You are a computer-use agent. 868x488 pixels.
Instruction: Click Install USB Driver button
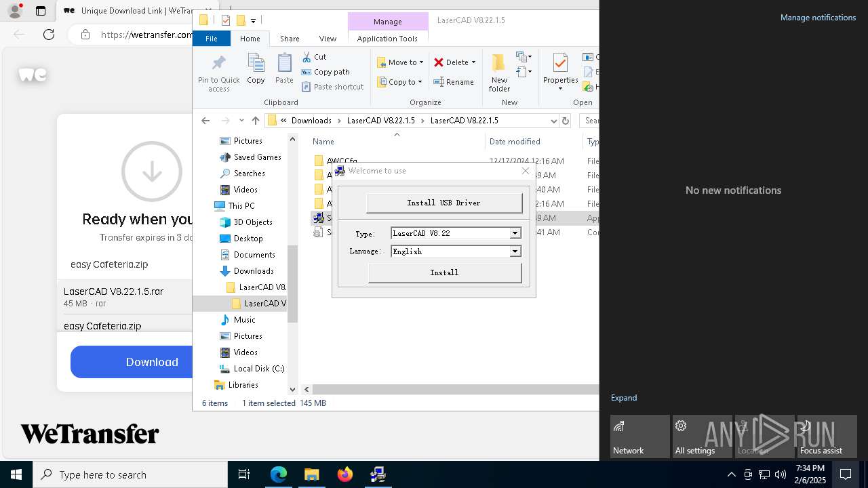click(x=443, y=203)
